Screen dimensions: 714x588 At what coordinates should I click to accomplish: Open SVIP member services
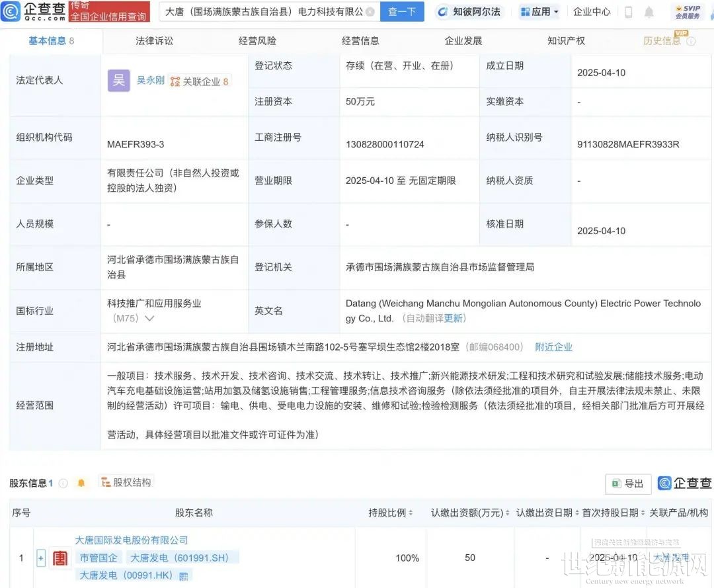(688, 12)
